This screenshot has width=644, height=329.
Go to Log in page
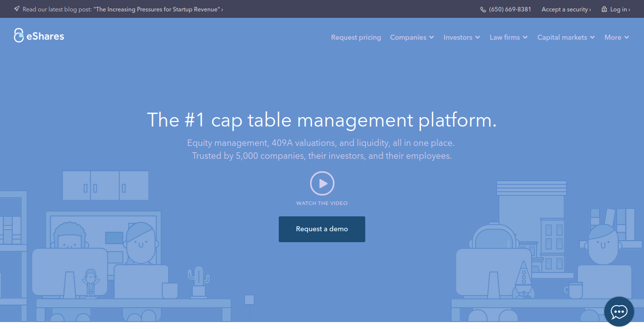click(x=620, y=9)
